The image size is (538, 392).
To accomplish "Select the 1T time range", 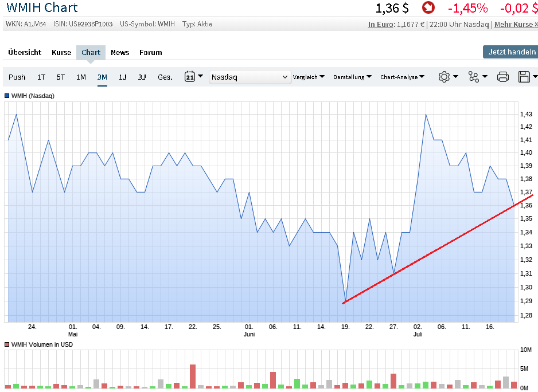I will coord(41,77).
